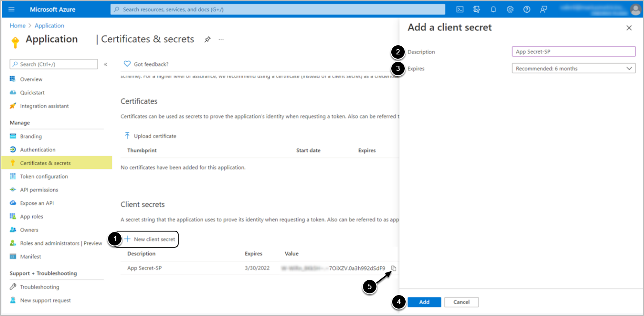The width and height of the screenshot is (644, 316).
Task: Click the user account avatar
Action: coord(635,9)
